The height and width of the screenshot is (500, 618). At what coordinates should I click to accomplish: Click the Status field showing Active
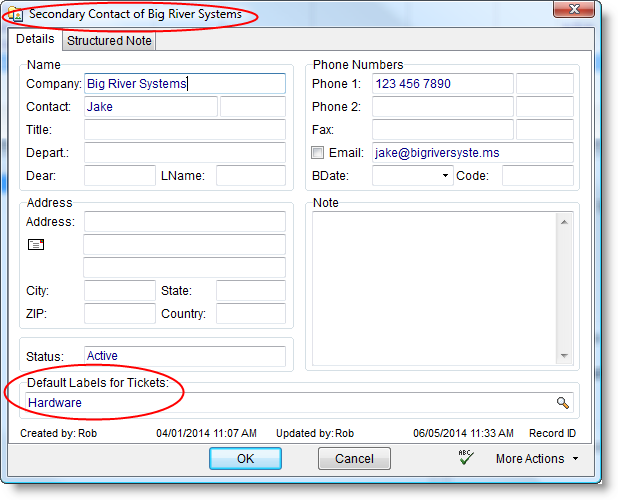(x=185, y=356)
